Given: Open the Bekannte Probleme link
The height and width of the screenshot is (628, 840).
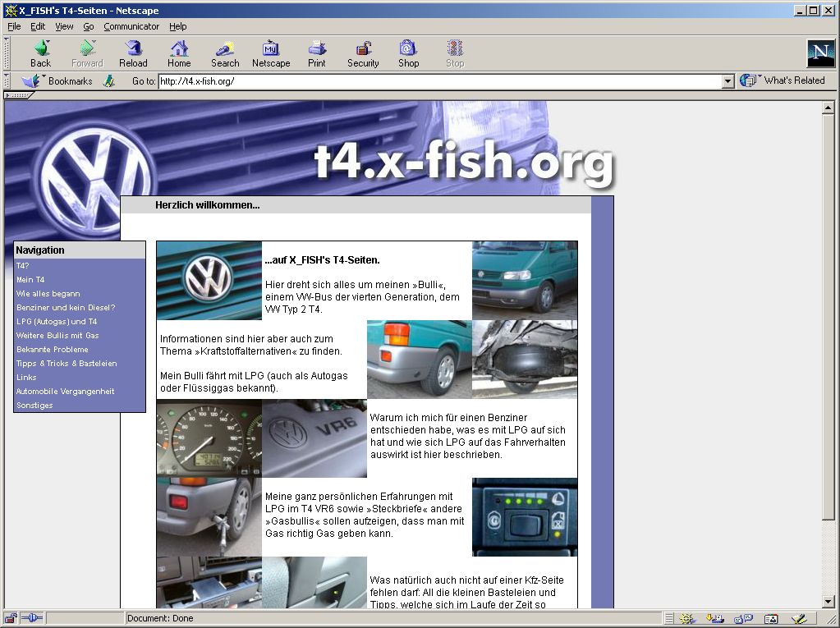Looking at the screenshot, I should (53, 349).
